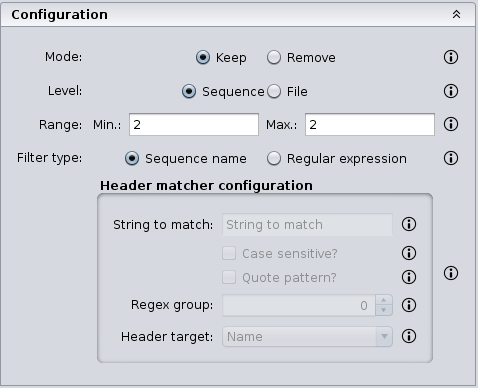Click the info icon beside Mode
478x388 pixels.
point(451,57)
